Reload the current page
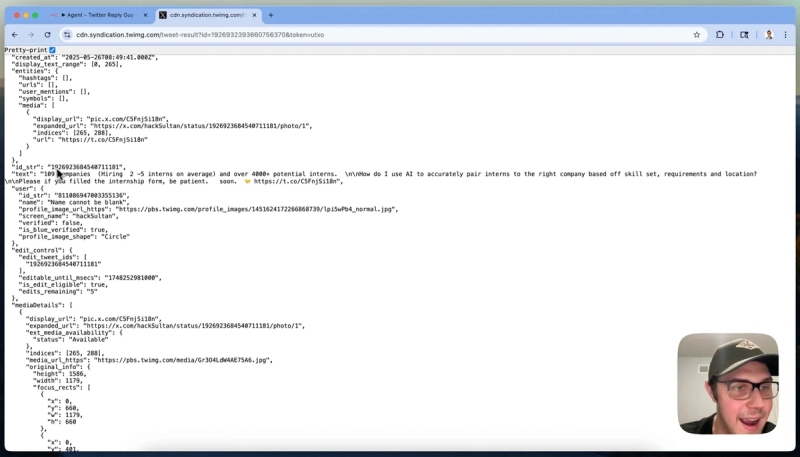The width and height of the screenshot is (800, 457). pyautogui.click(x=47, y=35)
